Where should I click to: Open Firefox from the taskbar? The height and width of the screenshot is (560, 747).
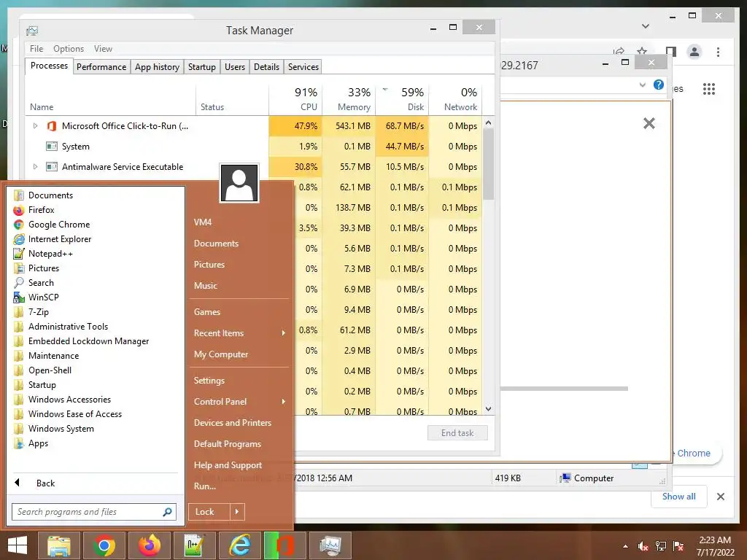149,545
